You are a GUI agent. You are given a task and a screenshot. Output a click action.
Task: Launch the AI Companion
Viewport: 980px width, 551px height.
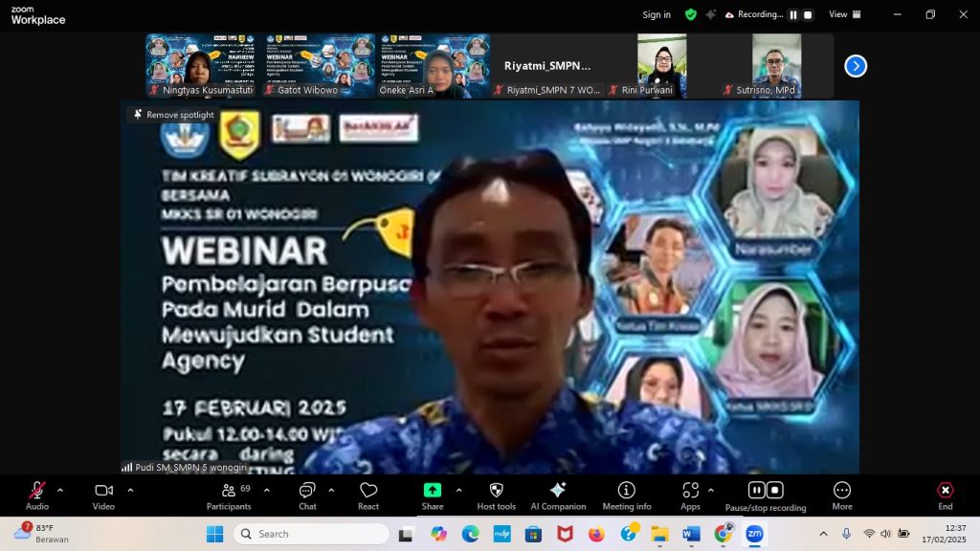click(x=558, y=495)
